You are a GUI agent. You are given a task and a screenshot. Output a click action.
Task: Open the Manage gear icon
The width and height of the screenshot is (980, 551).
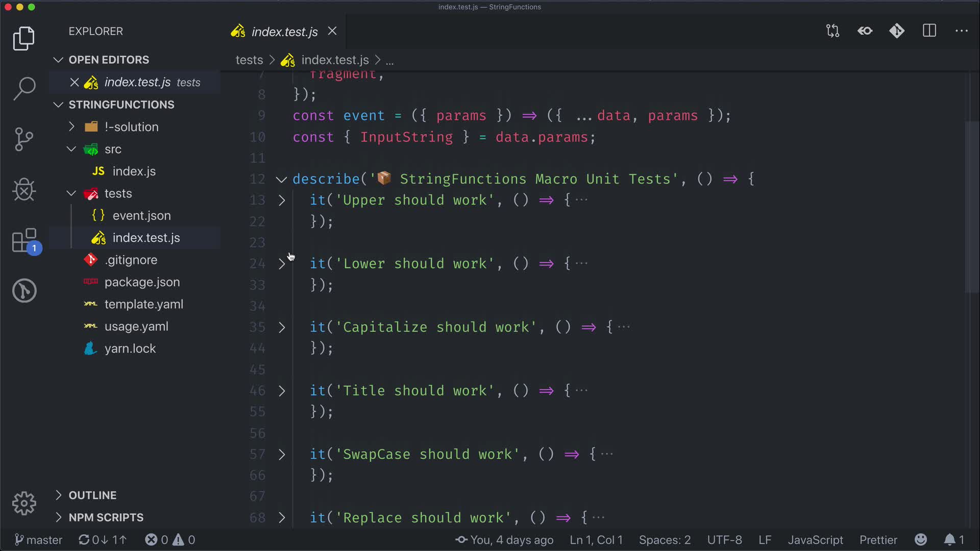(x=24, y=504)
